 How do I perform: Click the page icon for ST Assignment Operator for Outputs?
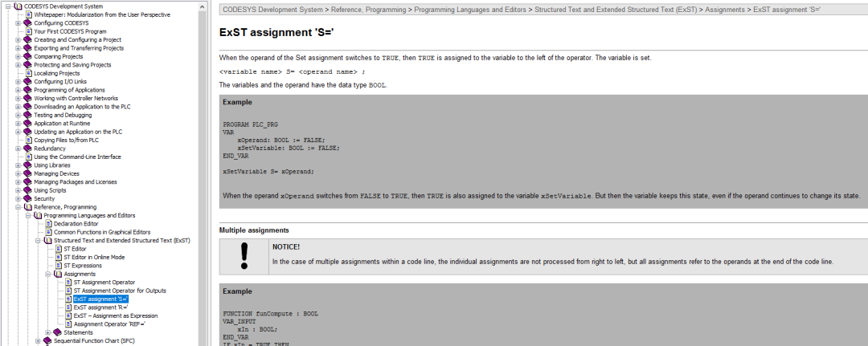coord(68,290)
